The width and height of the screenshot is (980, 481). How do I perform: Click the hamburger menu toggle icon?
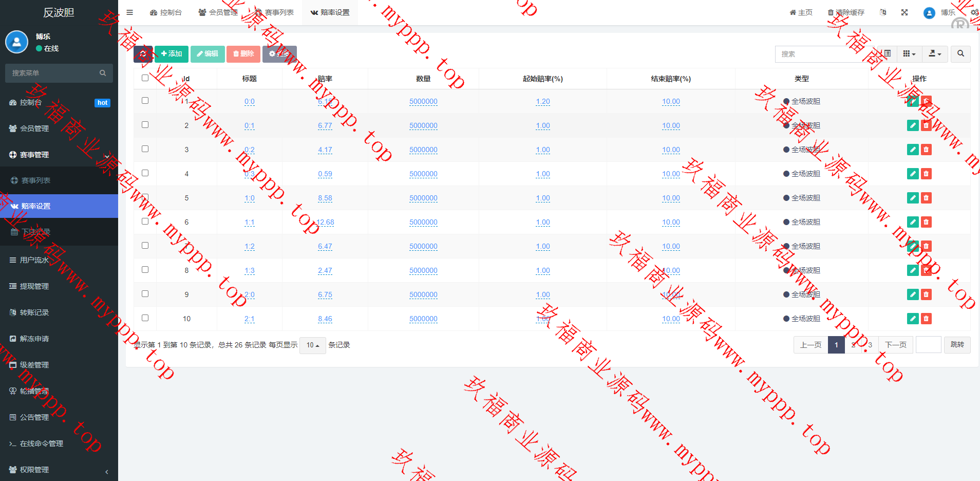click(130, 12)
